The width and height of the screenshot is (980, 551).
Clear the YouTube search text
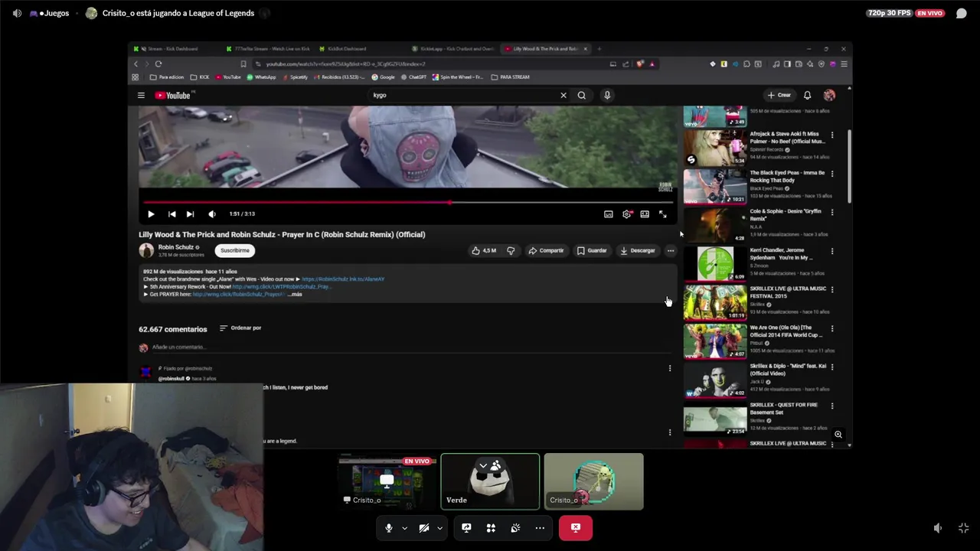coord(563,95)
